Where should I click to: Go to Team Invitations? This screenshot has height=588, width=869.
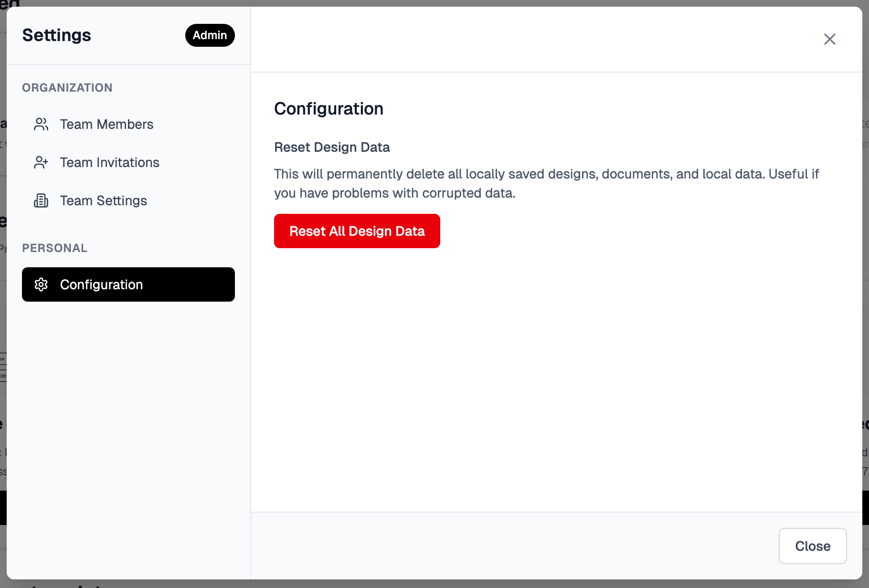coord(109,162)
